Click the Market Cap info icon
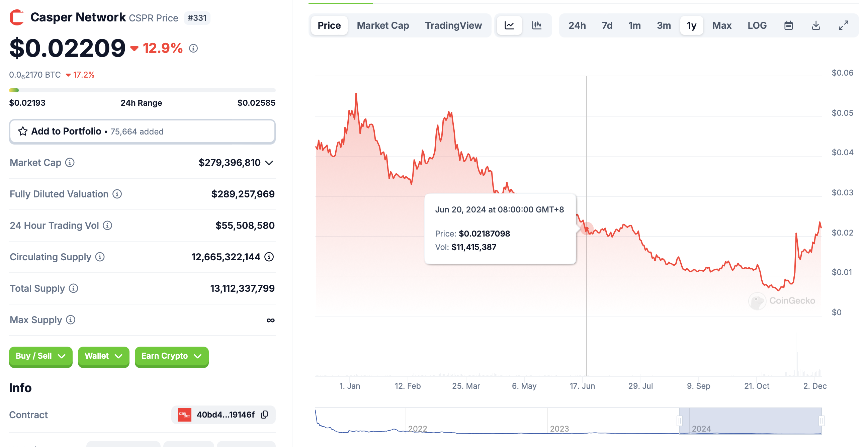Viewport: 868px width, 447px height. [70, 163]
